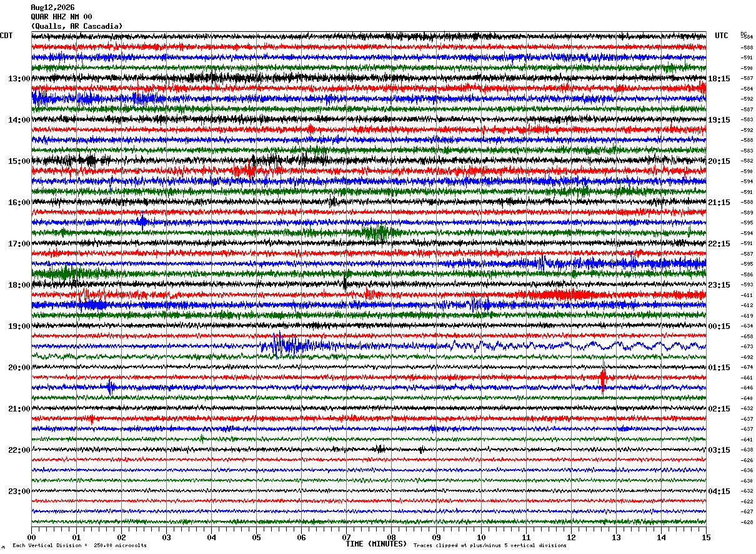Click the DC offset value -628
Viewport: 756px width, 554px height.
(747, 522)
